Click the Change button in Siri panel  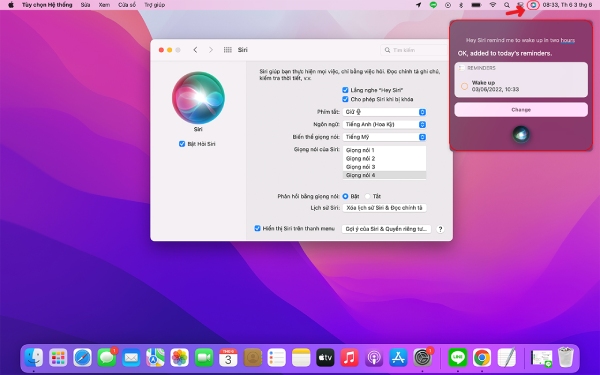(x=521, y=110)
